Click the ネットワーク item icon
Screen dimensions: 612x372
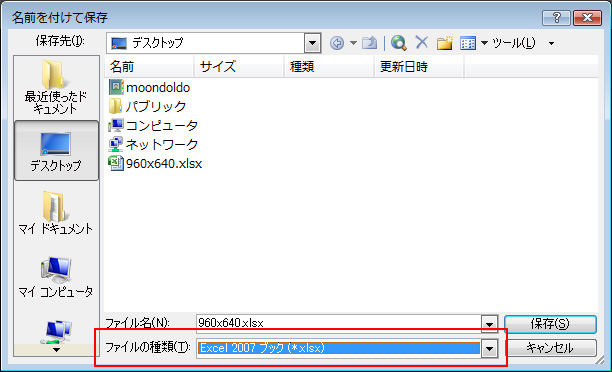point(116,144)
